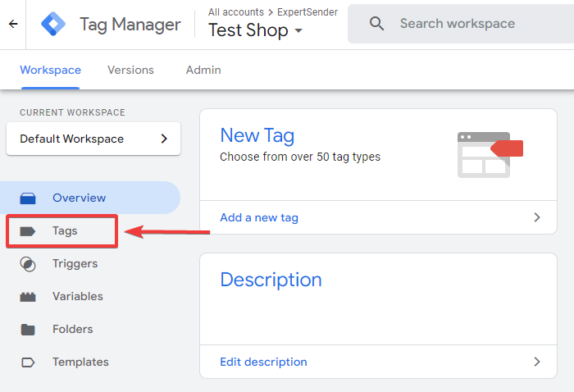The image size is (574, 392).
Task: Click the chevron beside Edit description
Action: coord(537,362)
